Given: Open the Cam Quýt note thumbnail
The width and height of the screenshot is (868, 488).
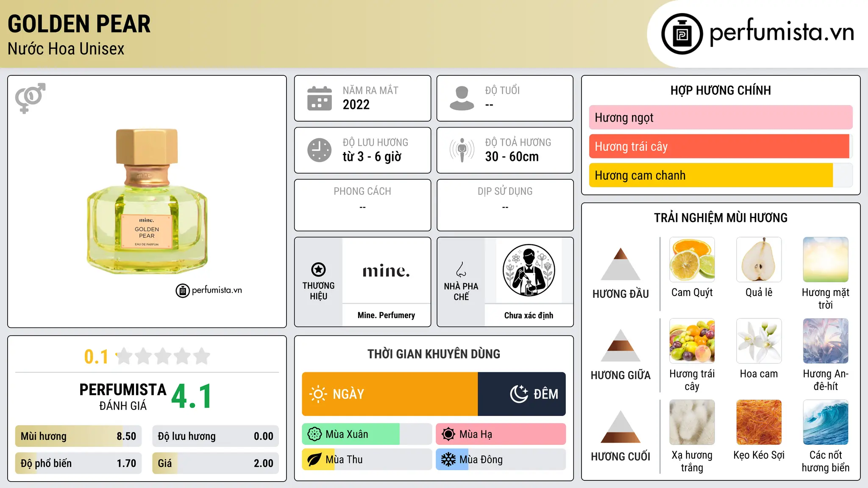Looking at the screenshot, I should click(692, 260).
